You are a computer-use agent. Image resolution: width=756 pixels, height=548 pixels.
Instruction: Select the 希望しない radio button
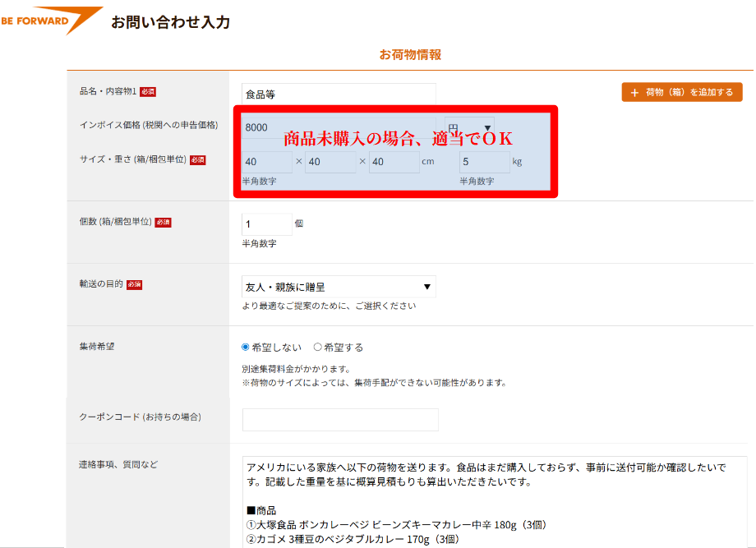244,347
